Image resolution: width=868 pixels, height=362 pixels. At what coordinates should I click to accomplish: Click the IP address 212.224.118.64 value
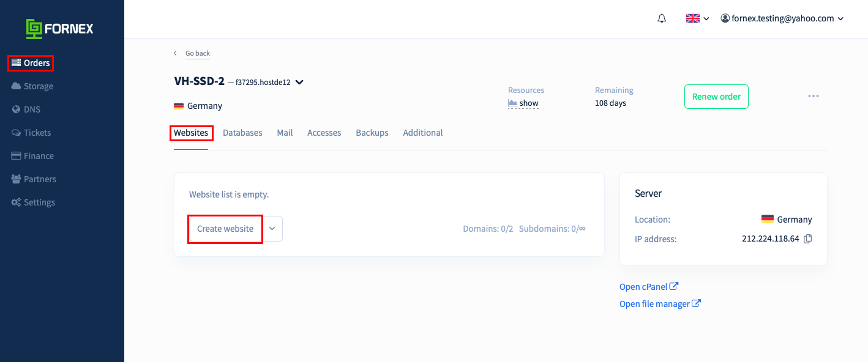point(771,239)
